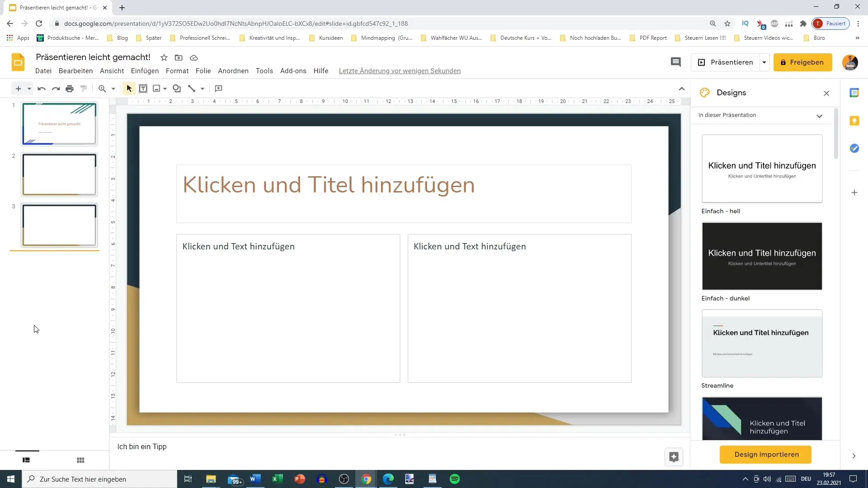Screen dimensions: 868x488
Task: View the cloud save status
Action: pyautogui.click(x=193, y=57)
